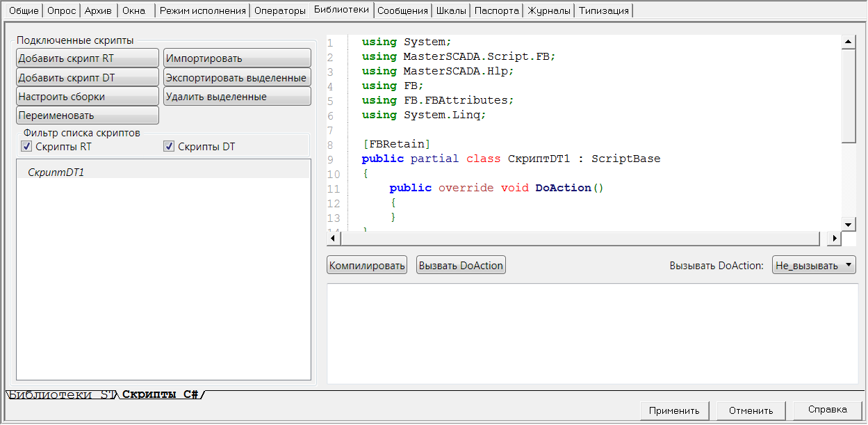
Task: Click the 'using System.Linq;' line
Action: (x=424, y=115)
